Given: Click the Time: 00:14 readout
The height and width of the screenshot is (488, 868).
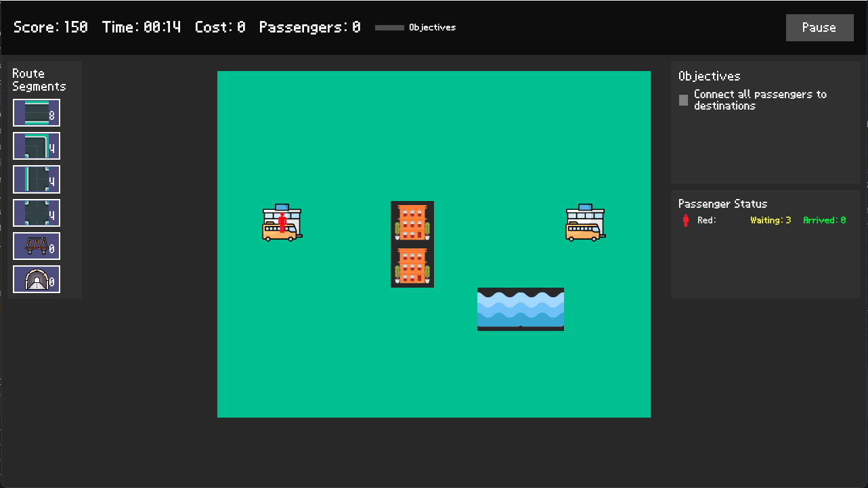Looking at the screenshot, I should click(x=142, y=27).
